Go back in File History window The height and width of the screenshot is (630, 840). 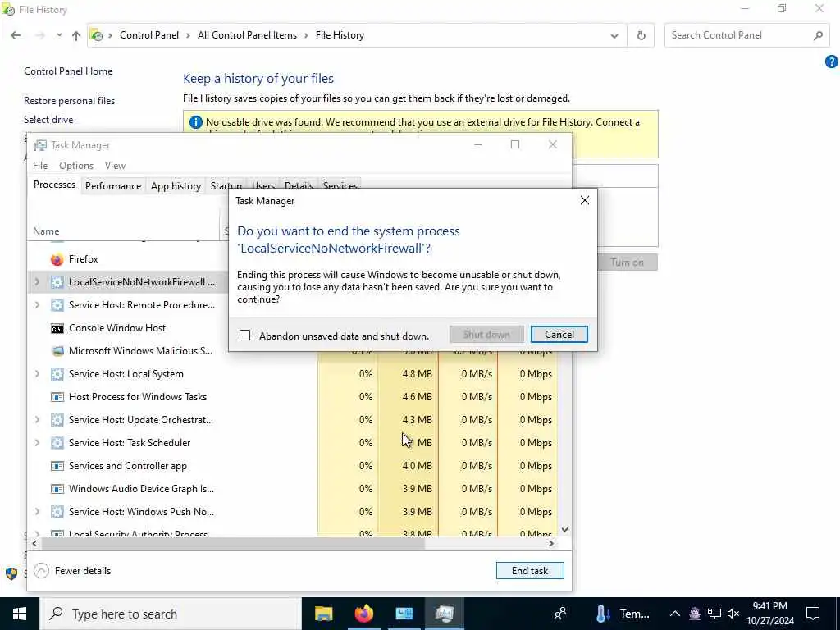pyautogui.click(x=16, y=35)
